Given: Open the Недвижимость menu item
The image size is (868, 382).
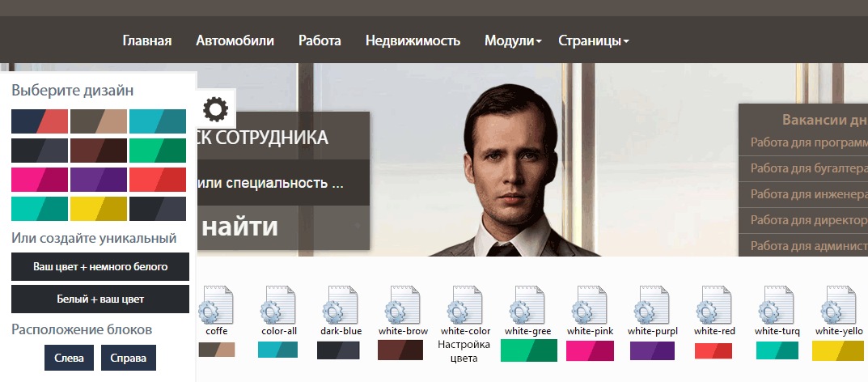Looking at the screenshot, I should click(413, 40).
